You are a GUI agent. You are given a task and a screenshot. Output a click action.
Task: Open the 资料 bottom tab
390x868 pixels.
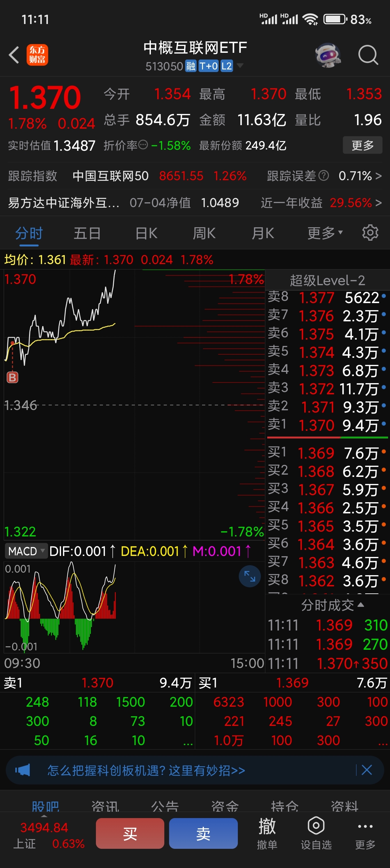345,806
